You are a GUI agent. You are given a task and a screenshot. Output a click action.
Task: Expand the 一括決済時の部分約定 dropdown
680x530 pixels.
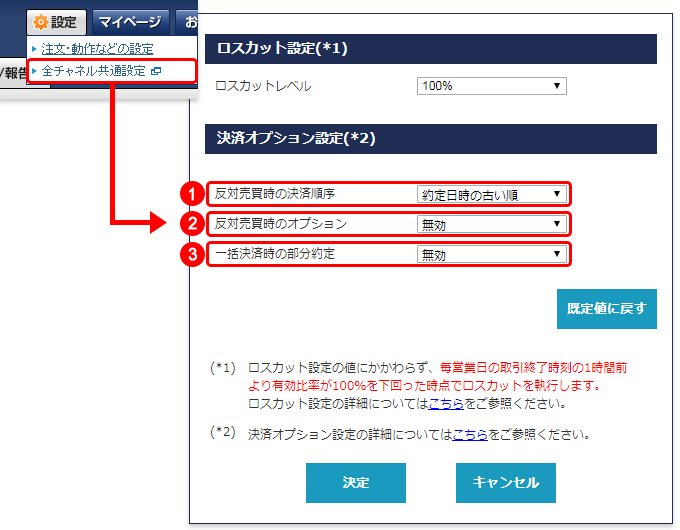click(491, 254)
